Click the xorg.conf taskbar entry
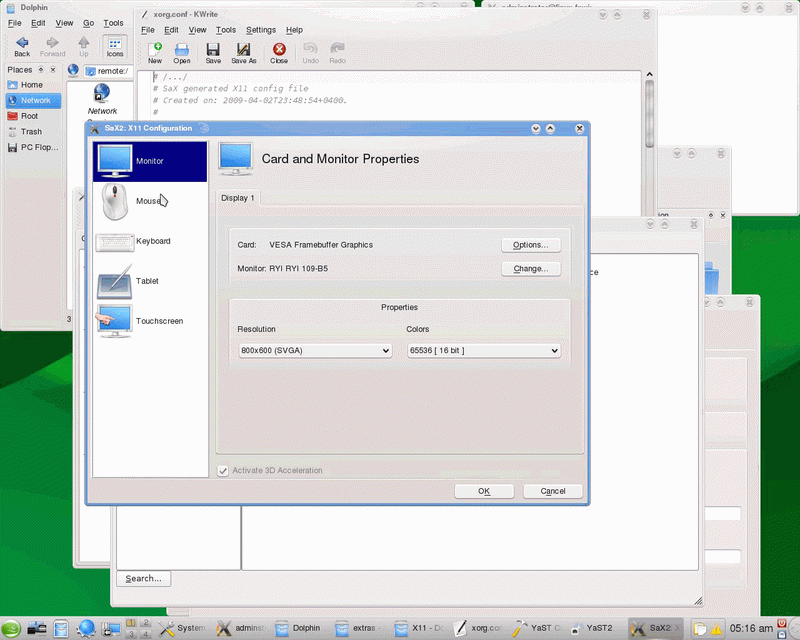The width and height of the screenshot is (800, 640). tap(479, 628)
